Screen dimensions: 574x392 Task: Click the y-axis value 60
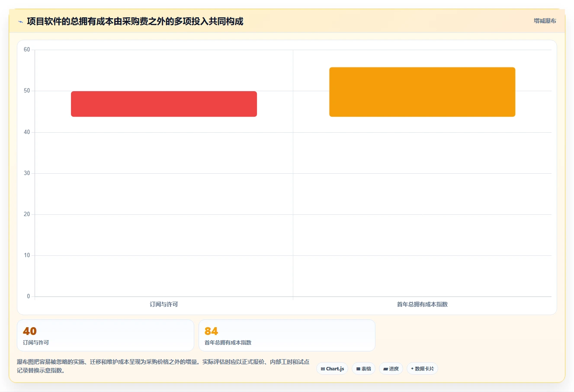27,50
